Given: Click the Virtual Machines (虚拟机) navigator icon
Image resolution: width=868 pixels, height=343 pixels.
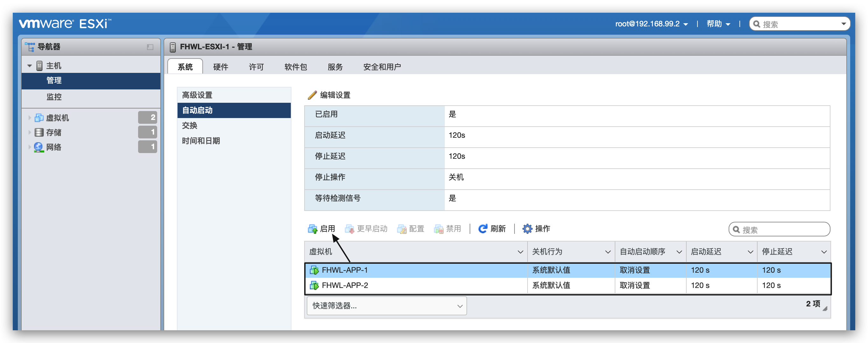Looking at the screenshot, I should point(39,118).
